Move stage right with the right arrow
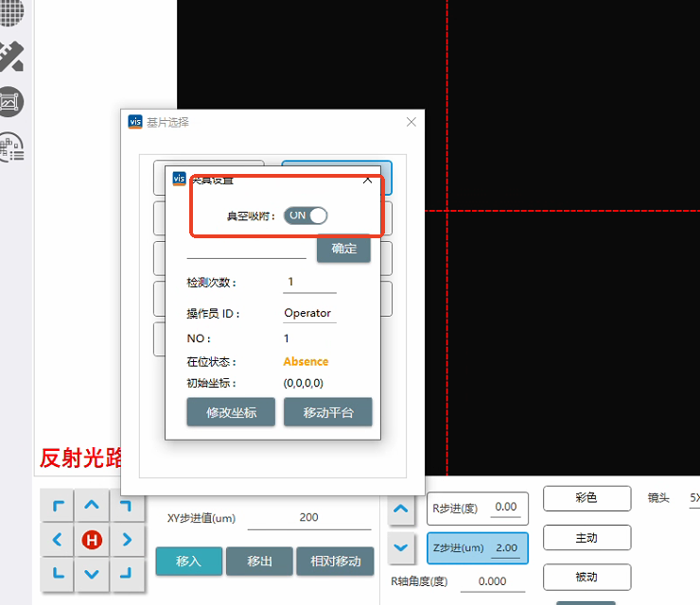Screen dimensions: 700x605 127,540
